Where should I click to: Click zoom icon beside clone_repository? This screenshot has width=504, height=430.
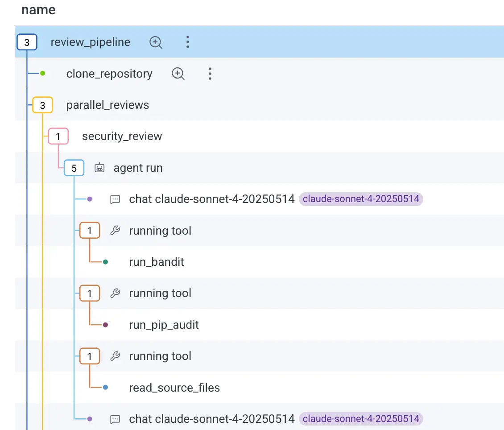pyautogui.click(x=178, y=74)
